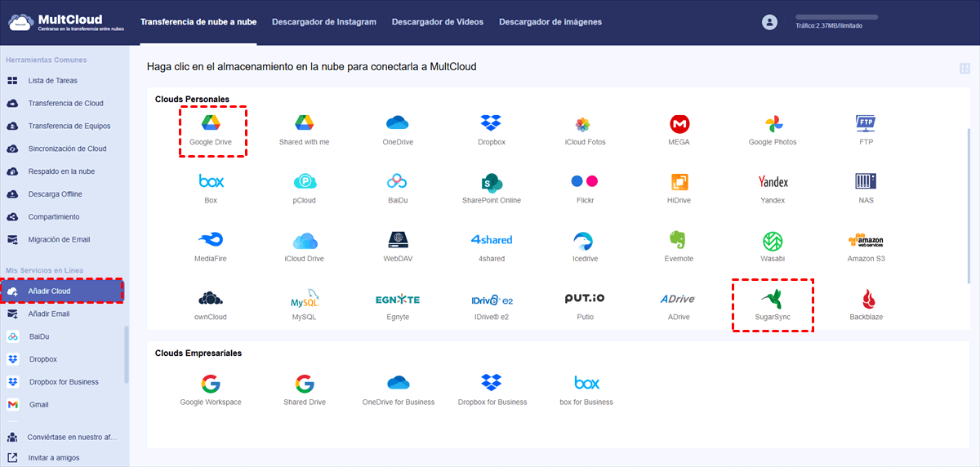Connect iCloud Drive
980x467 pixels.
click(304, 247)
